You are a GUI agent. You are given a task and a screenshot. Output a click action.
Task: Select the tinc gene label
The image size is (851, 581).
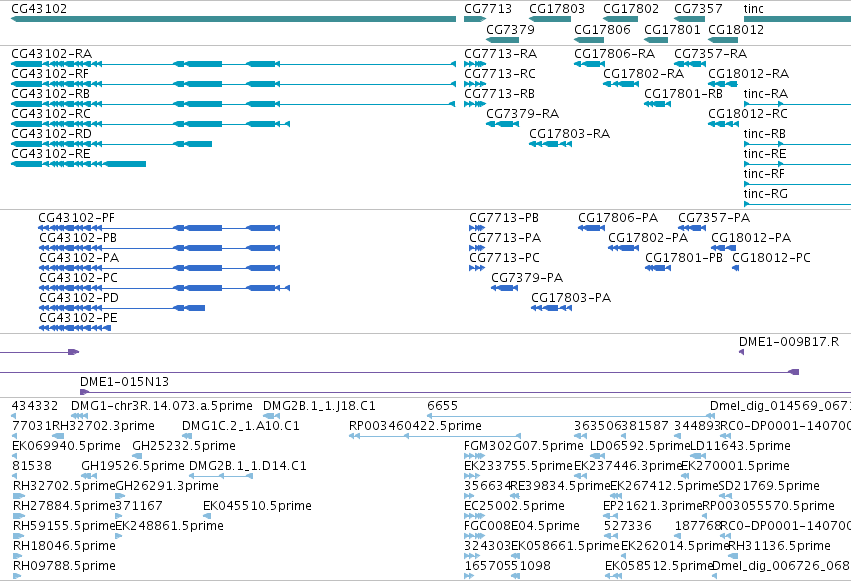pyautogui.click(x=753, y=9)
